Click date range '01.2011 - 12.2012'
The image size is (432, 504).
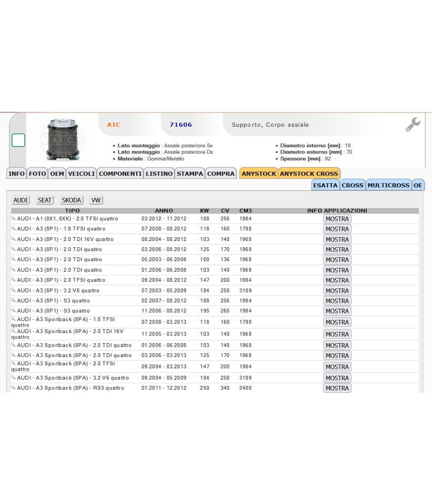pyautogui.click(x=164, y=388)
